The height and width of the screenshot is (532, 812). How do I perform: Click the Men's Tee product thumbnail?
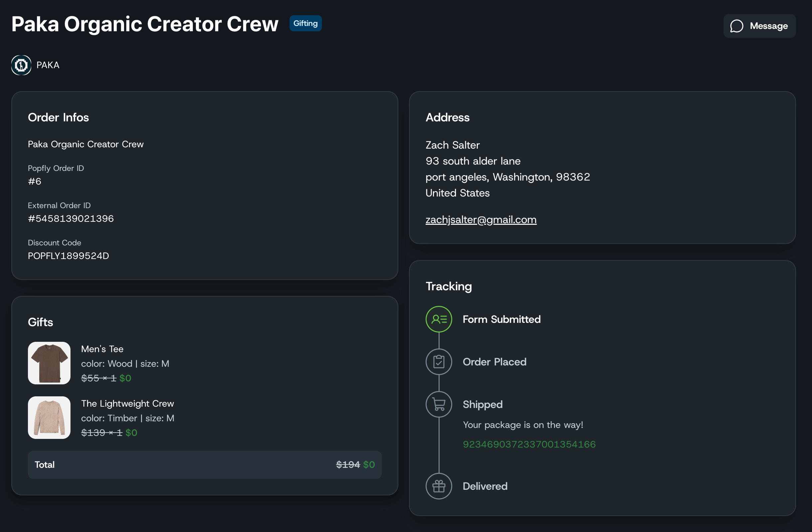tap(49, 363)
